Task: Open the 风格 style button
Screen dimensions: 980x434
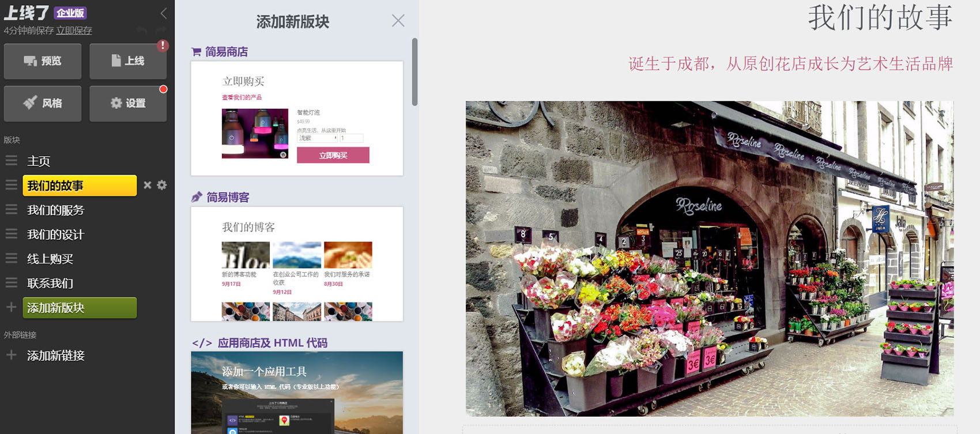Action: [x=43, y=104]
